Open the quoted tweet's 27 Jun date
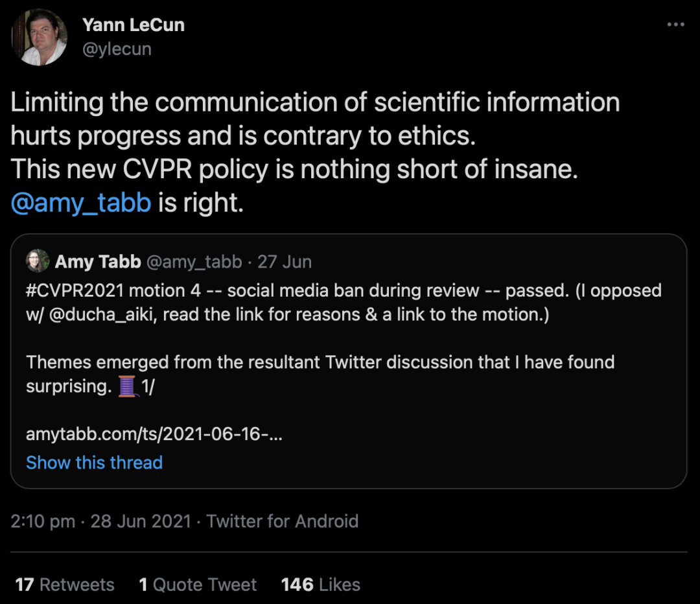The width and height of the screenshot is (700, 604). coord(285,262)
